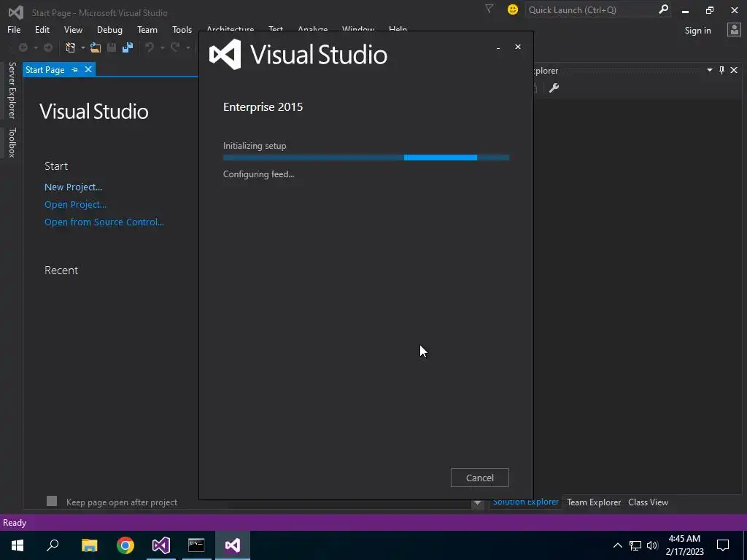Click the Undo toolbar icon

click(150, 47)
